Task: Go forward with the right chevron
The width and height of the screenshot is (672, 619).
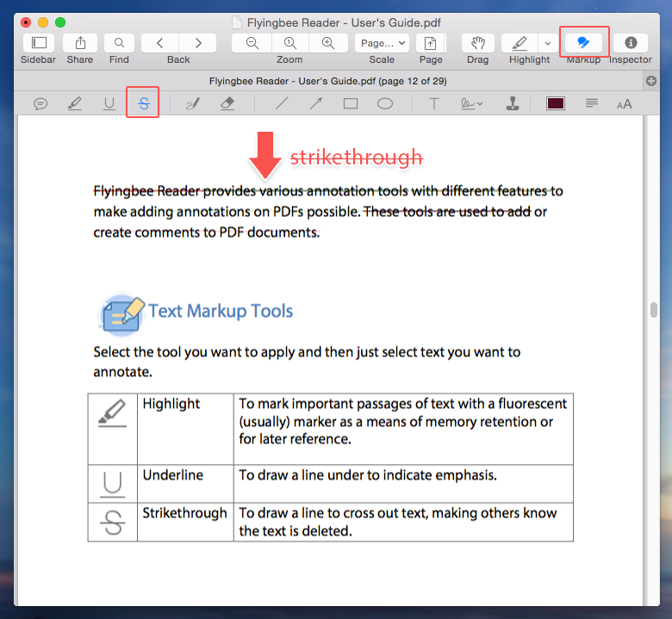Action: 197,43
